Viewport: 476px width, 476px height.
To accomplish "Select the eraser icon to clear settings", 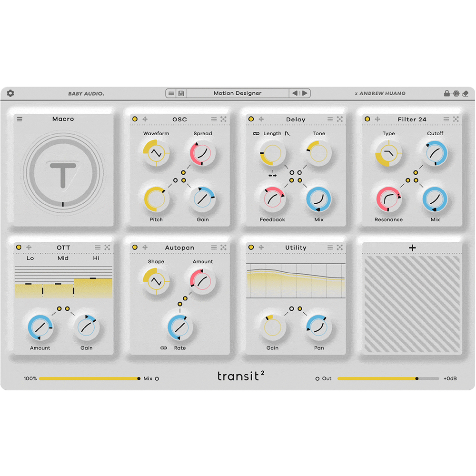I will tap(466, 93).
